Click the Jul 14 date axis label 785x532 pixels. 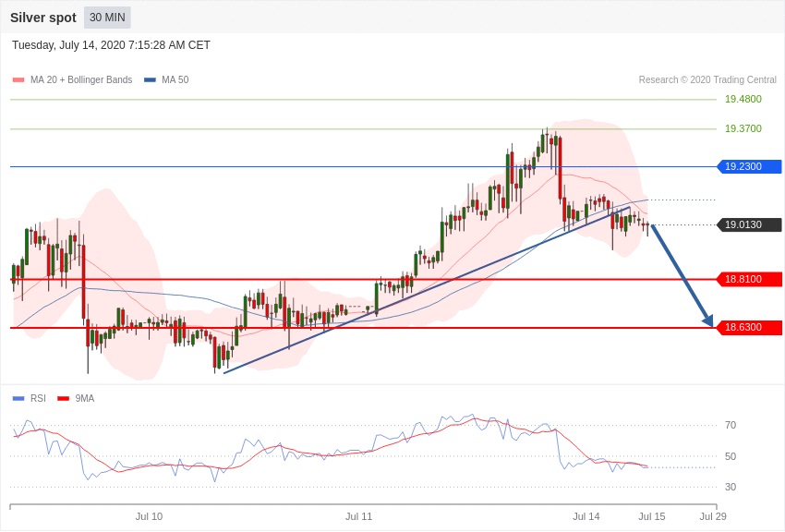[586, 516]
